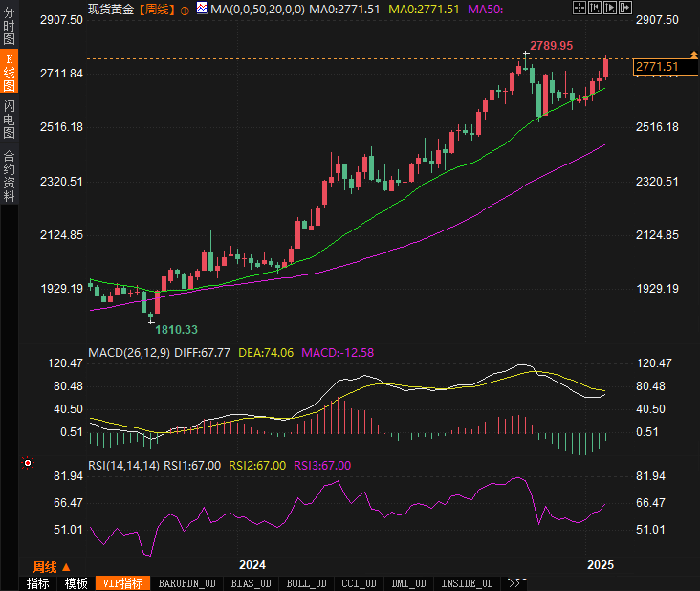
Task: Open the 闪电图 view
Action: pyautogui.click(x=9, y=119)
